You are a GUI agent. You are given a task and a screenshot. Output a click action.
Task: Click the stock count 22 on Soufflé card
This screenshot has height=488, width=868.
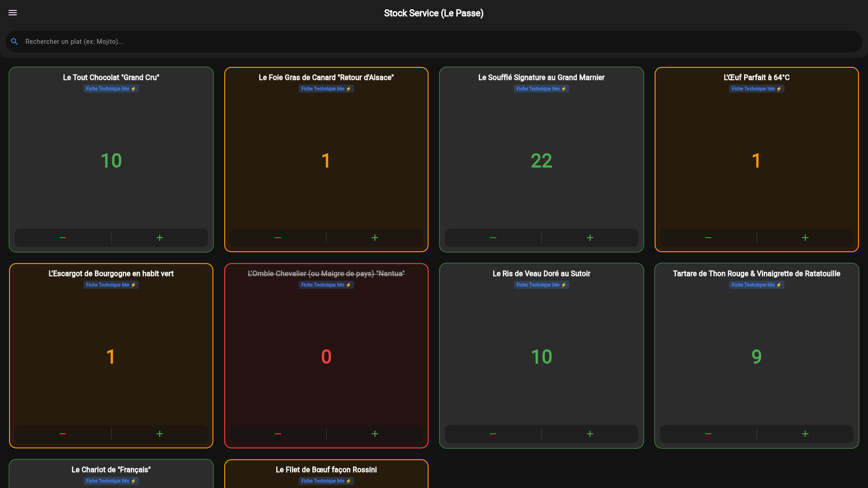(x=542, y=161)
